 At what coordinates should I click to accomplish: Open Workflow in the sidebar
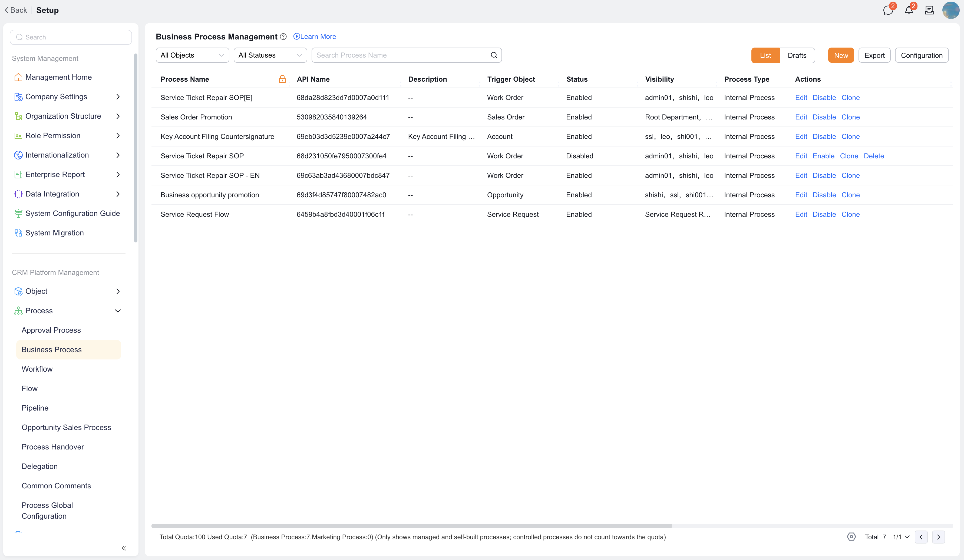[x=37, y=369]
